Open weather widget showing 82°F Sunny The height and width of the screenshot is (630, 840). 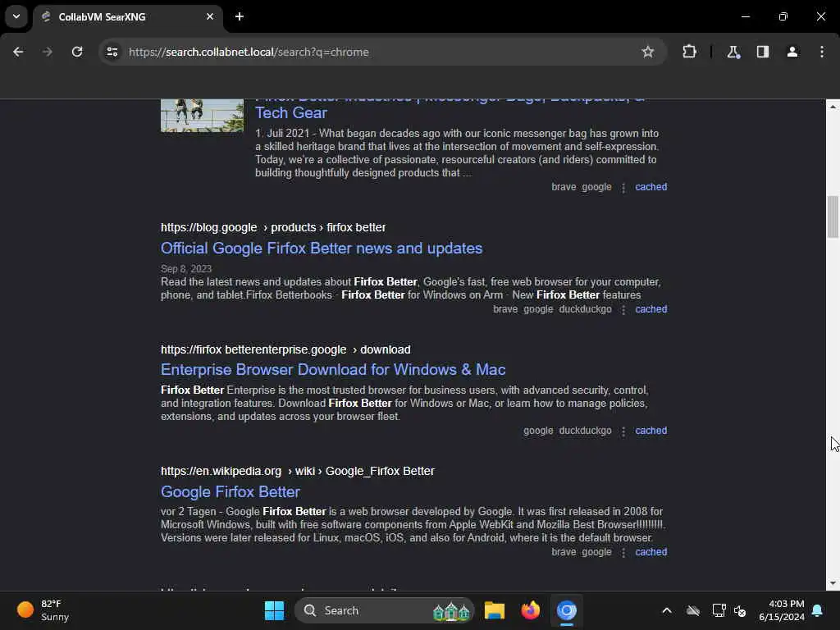(44, 610)
